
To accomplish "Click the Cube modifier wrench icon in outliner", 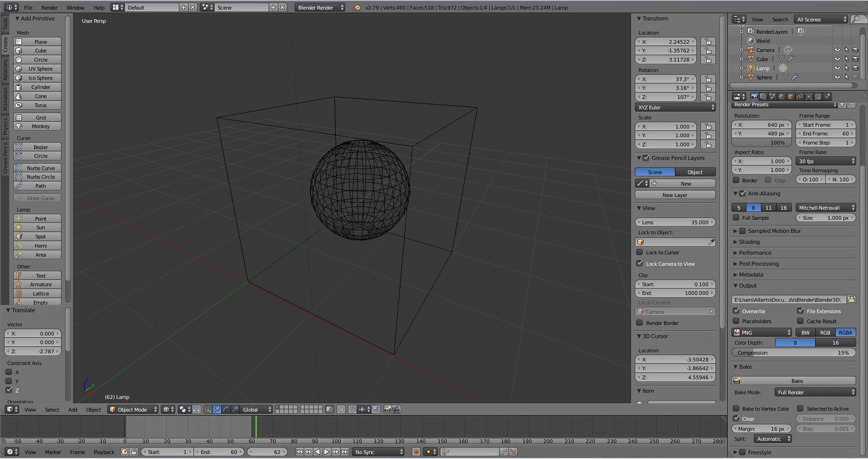I will coord(791,59).
